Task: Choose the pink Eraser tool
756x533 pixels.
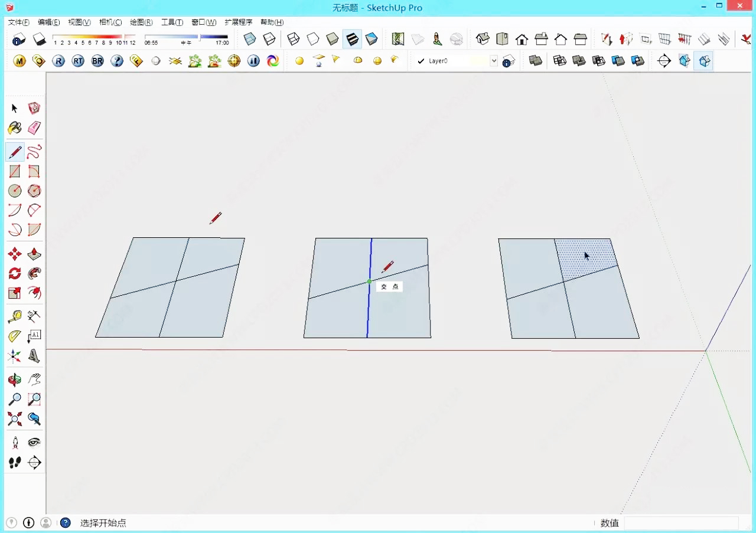Action: (34, 128)
